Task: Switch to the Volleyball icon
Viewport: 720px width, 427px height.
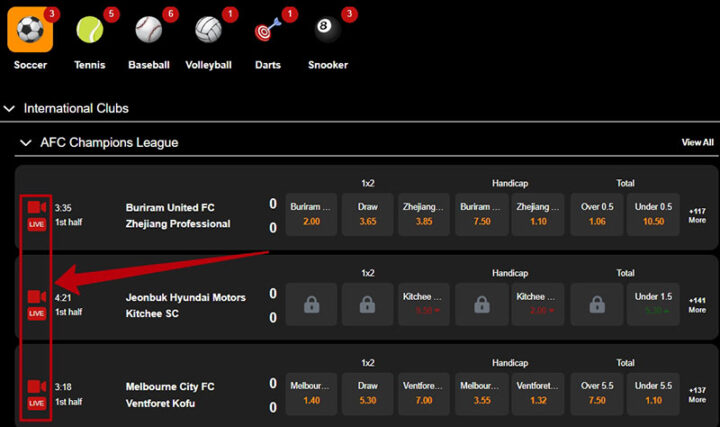Action: [x=208, y=30]
